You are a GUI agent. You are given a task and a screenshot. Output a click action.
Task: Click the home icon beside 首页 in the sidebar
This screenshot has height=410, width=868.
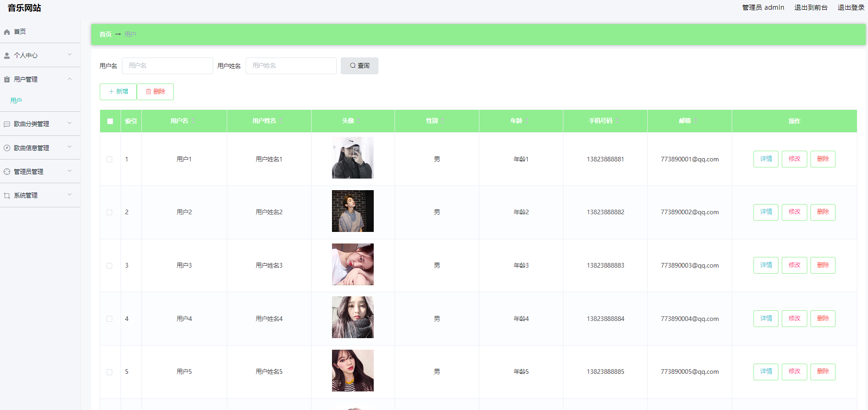[7, 32]
